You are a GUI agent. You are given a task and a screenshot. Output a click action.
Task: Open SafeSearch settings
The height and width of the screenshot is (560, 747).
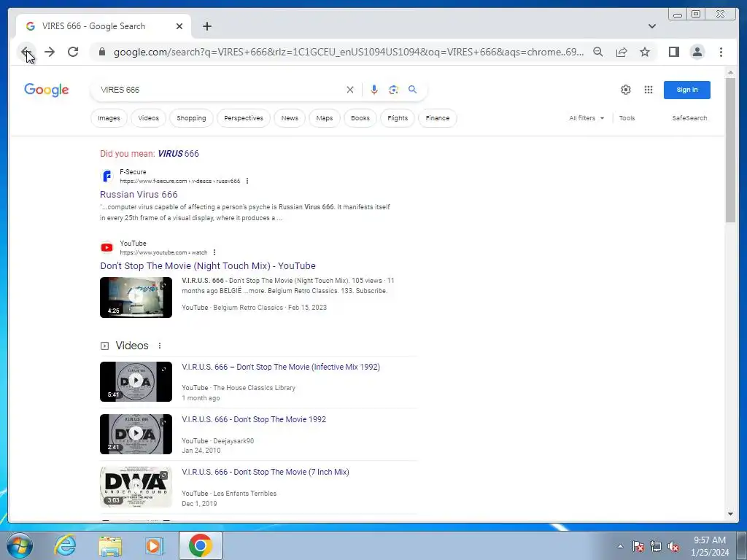[689, 118]
